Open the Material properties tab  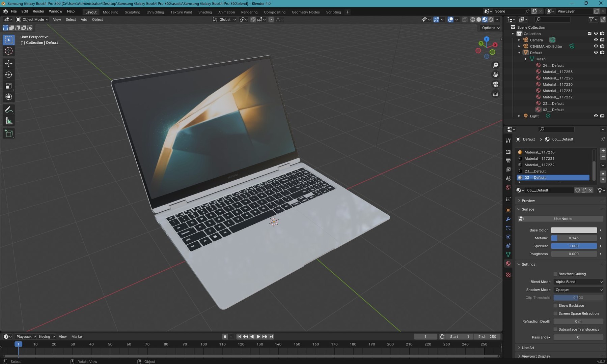pos(508,264)
